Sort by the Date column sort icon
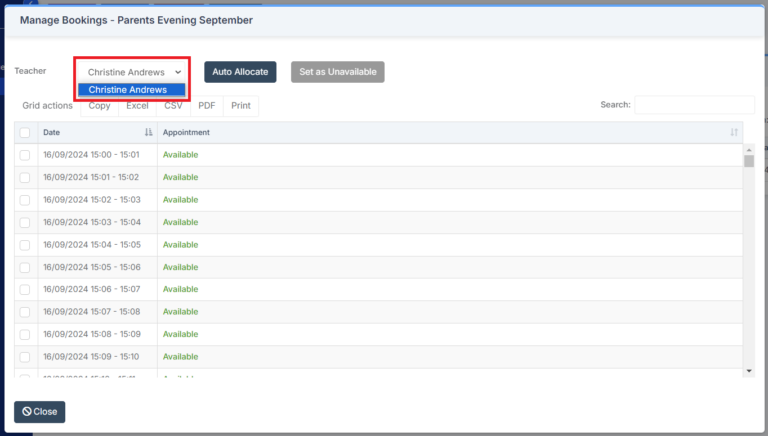This screenshot has height=436, width=768. [x=148, y=133]
